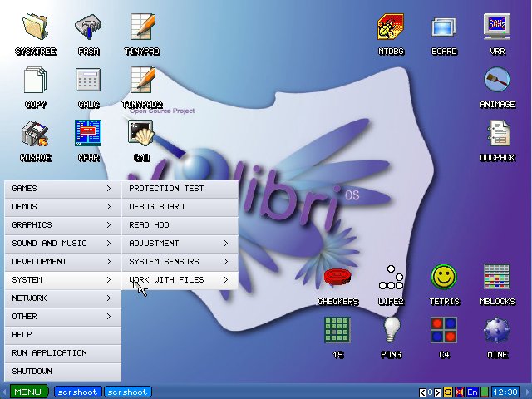This screenshot has height=399, width=532.
Task: Click the green MENU button
Action: coord(27,392)
